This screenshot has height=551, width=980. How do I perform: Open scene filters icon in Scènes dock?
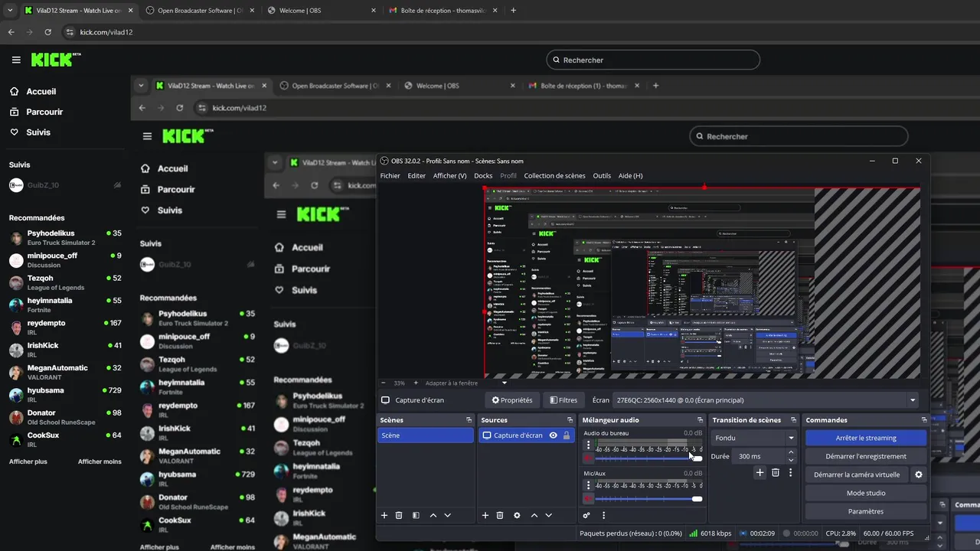tap(416, 515)
